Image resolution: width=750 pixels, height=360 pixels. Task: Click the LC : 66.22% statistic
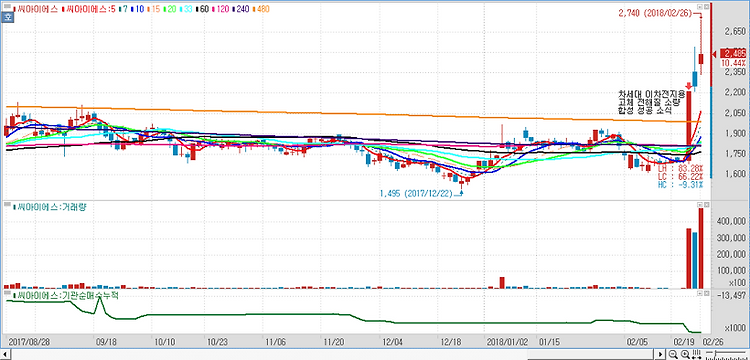[680, 176]
